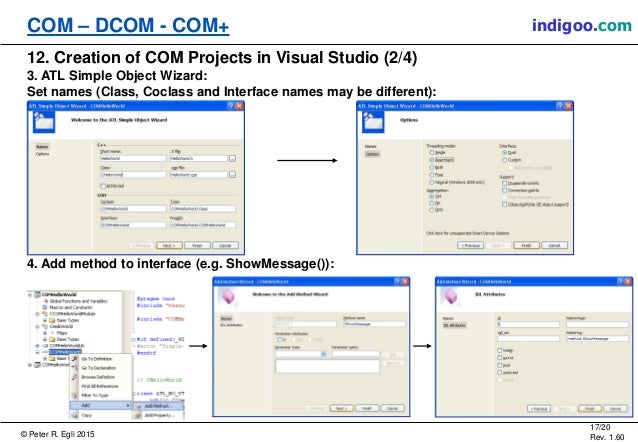Open the indigoo.com site link
The image size is (638, 442).
(581, 25)
